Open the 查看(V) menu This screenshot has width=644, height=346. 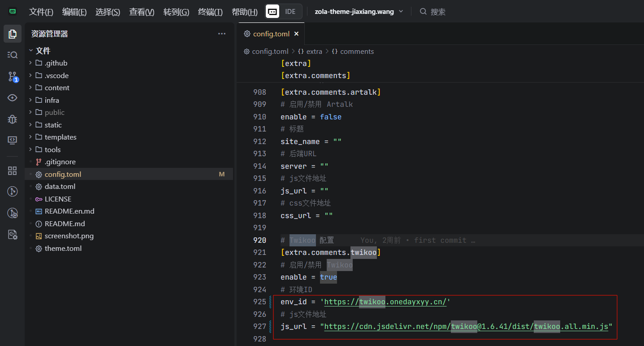142,12
